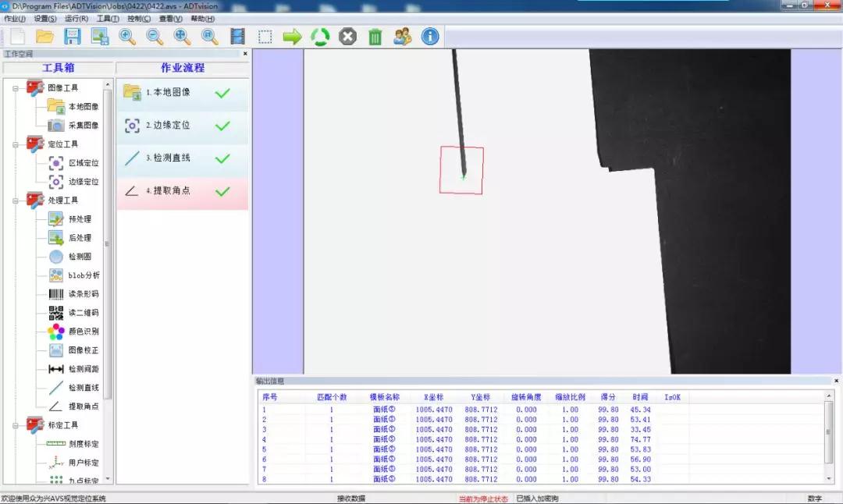Collapse the 标定工具 tree node
Image resolution: width=843 pixels, height=504 pixels.
(16, 425)
